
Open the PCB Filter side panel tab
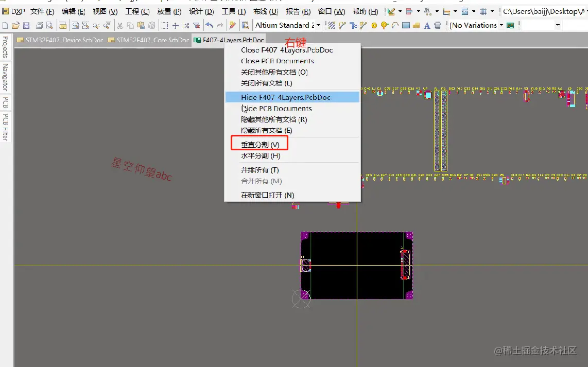click(5, 128)
